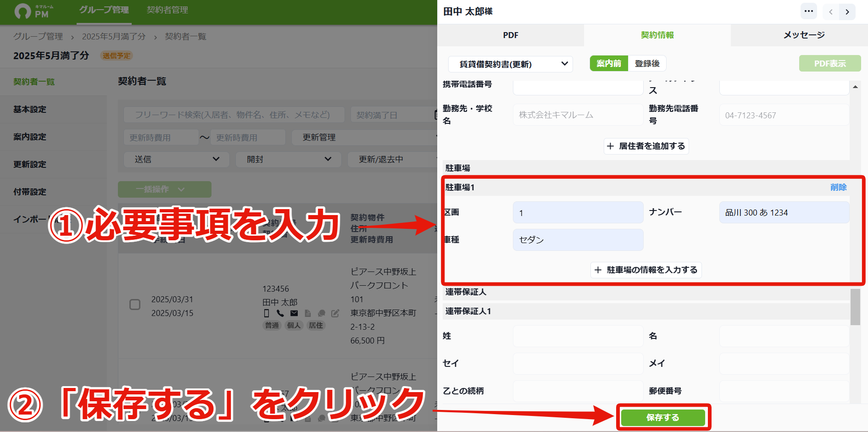Open the 送信 filter dropdown
The image size is (868, 432).
click(177, 159)
